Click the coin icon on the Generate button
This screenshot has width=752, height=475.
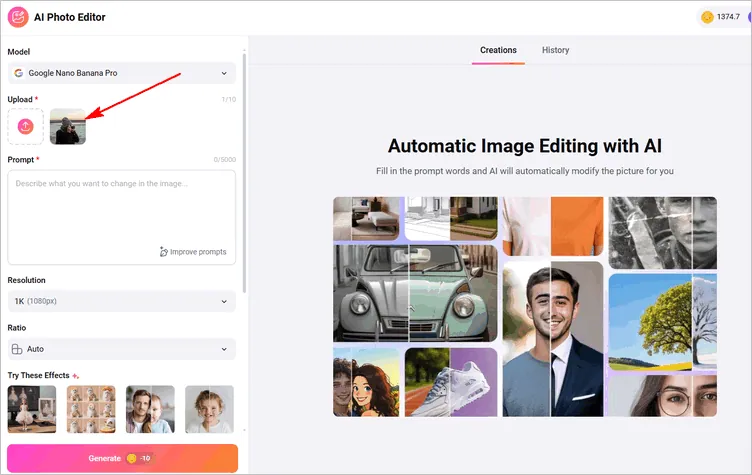[131, 458]
